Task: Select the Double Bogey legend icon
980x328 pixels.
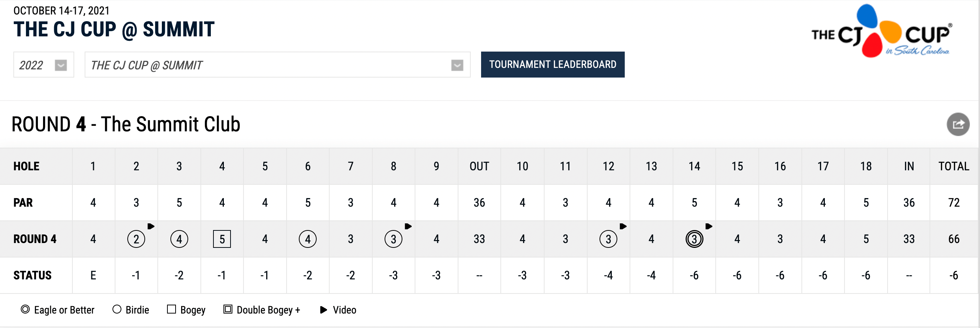Action: click(228, 309)
